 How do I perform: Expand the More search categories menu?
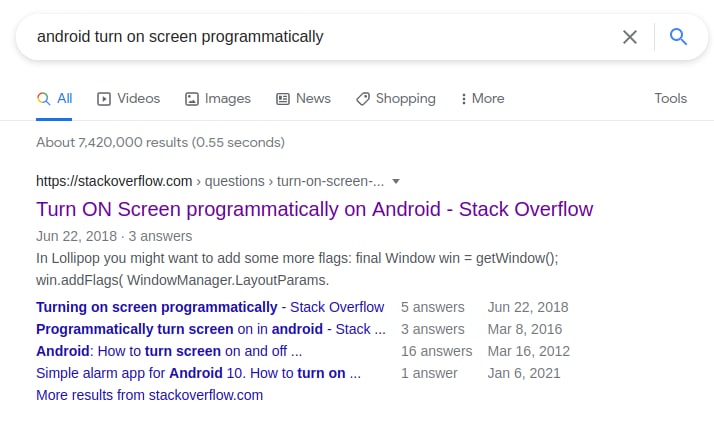point(483,98)
